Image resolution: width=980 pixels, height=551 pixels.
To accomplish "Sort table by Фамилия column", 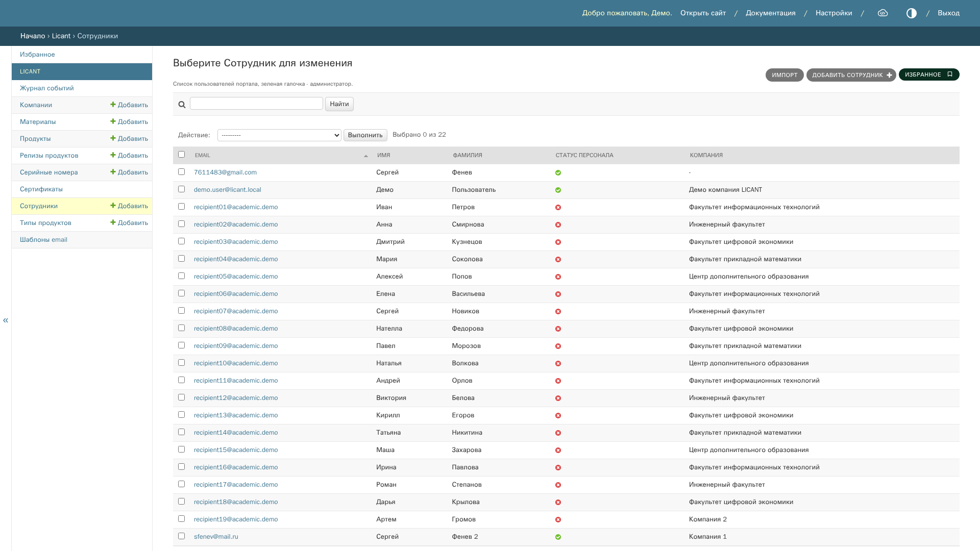I will click(467, 156).
